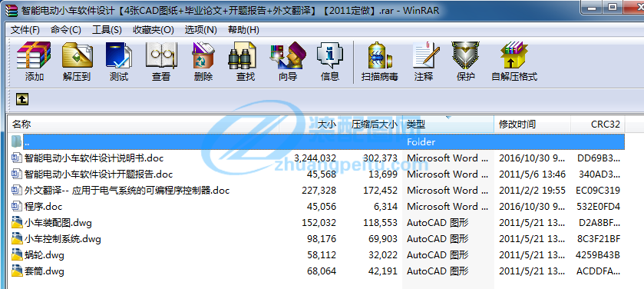Viewport: 644px width, 289px height.
Task: Open the 文件(F) menu
Action: [x=25, y=30]
